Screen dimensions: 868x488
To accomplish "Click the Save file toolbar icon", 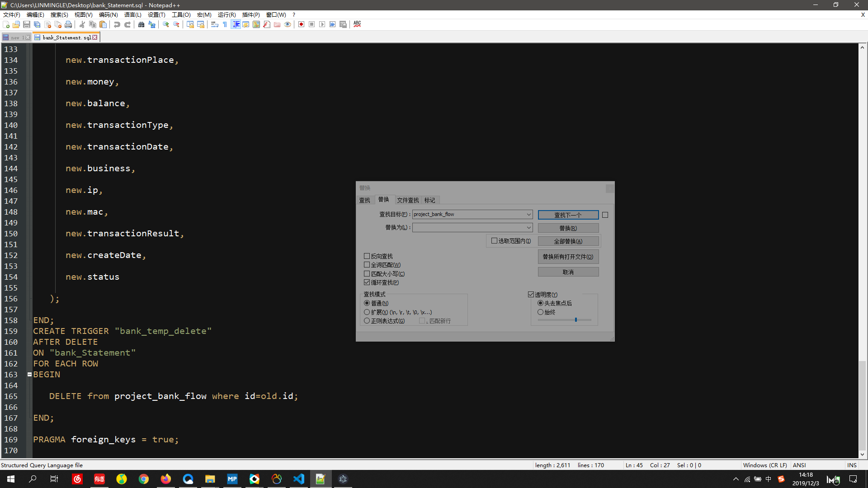I will (27, 24).
